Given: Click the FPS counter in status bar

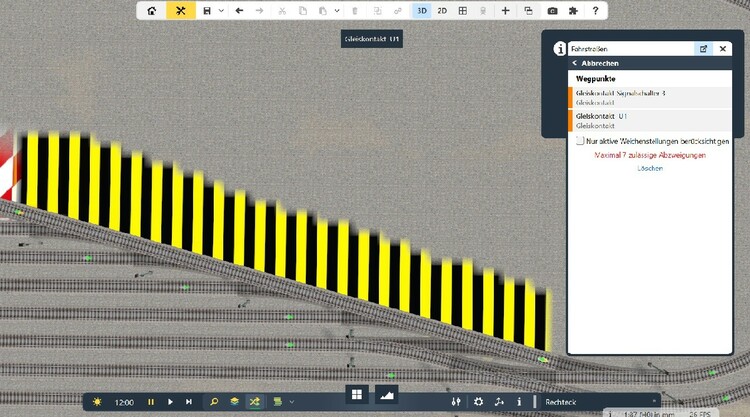Looking at the screenshot, I should (x=700, y=414).
